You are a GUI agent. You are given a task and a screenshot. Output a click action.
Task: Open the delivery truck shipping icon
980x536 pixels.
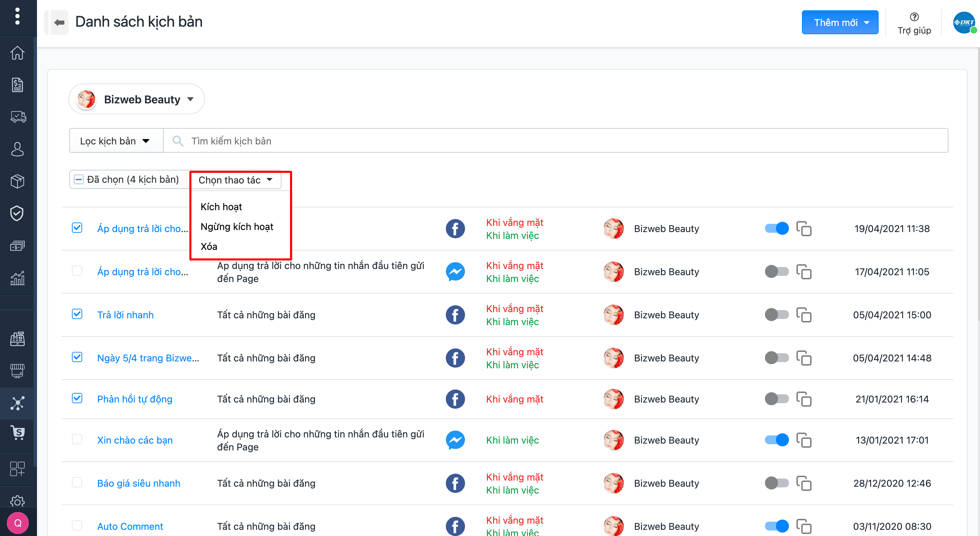17,117
